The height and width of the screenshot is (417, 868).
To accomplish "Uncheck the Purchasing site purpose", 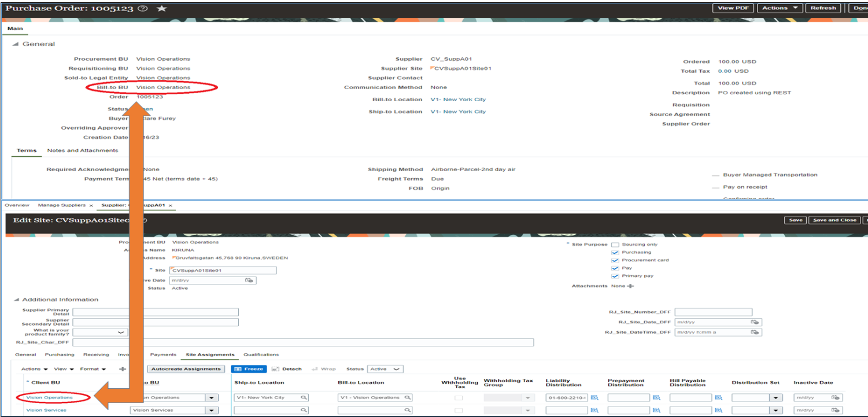I will 615,253.
